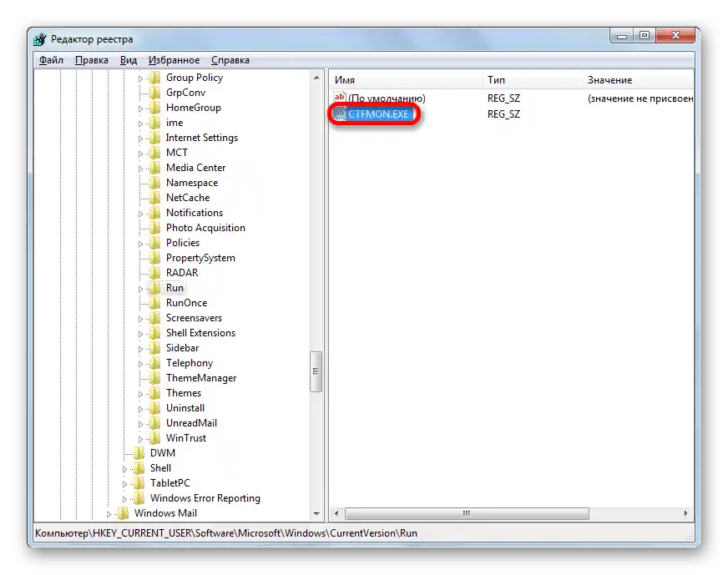Sort values by the Имя column header
The image size is (728, 575).
click(x=407, y=80)
